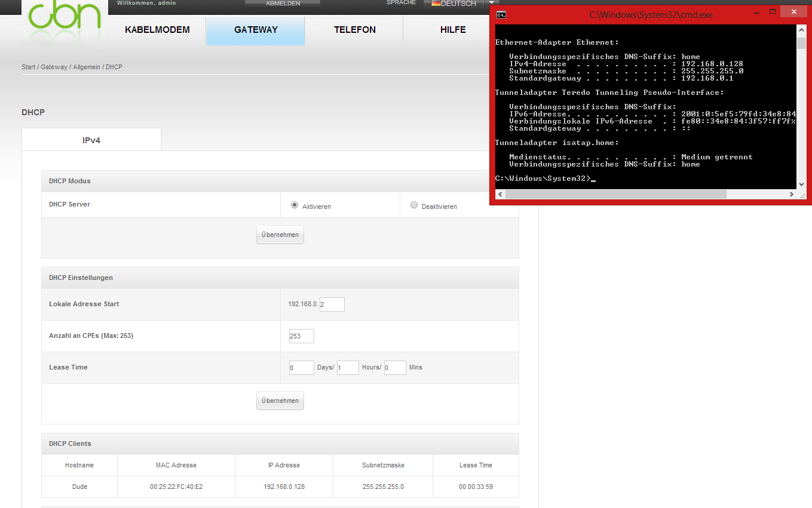812x508 pixels.
Task: Select the Deaktivieren radio button
Action: [414, 205]
